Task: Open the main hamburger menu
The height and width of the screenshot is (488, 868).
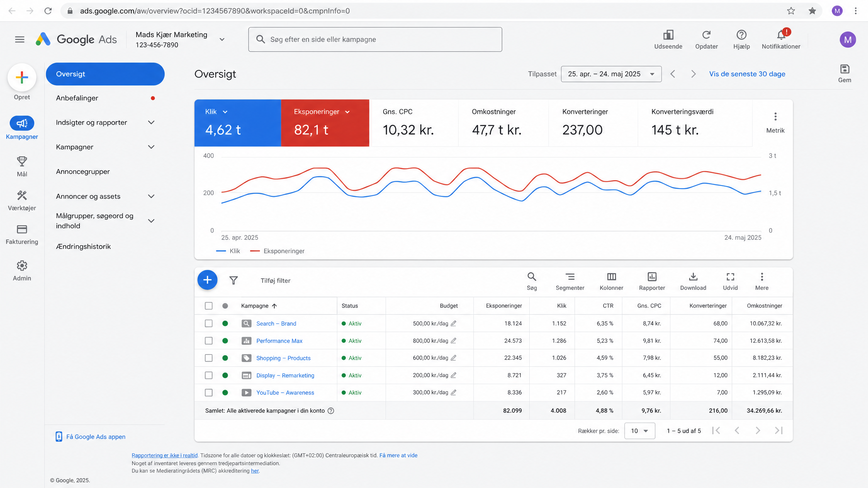Action: click(x=20, y=40)
